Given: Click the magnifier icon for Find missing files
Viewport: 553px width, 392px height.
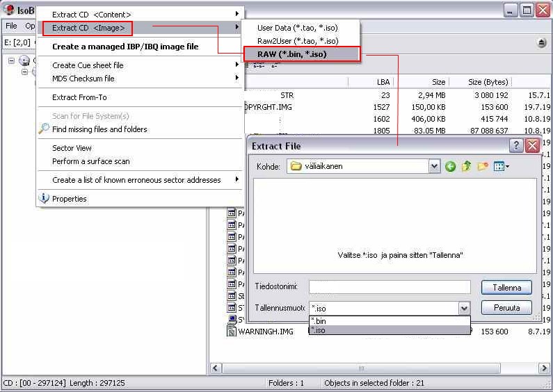Looking at the screenshot, I should click(x=44, y=129).
